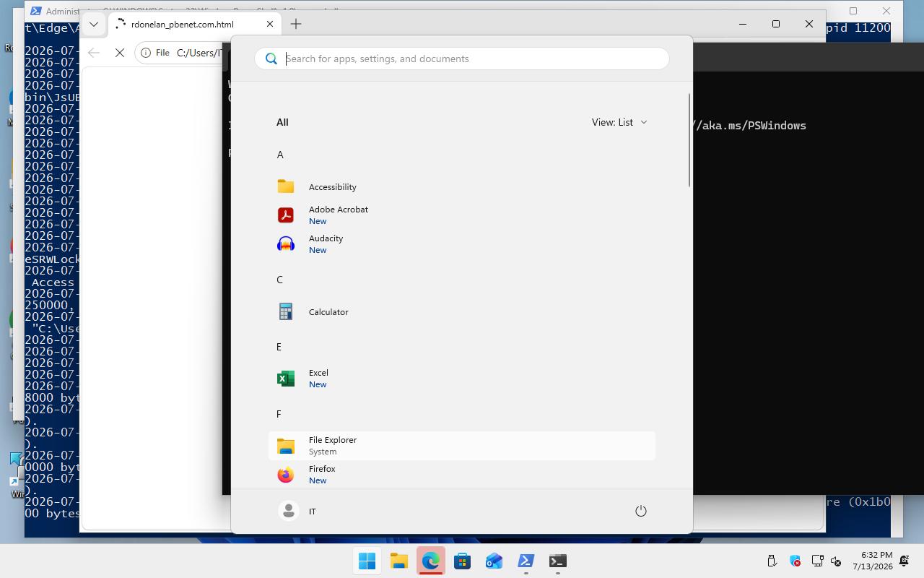The image size is (924, 578).
Task: Stop loading the page in Edge
Action: click(120, 53)
